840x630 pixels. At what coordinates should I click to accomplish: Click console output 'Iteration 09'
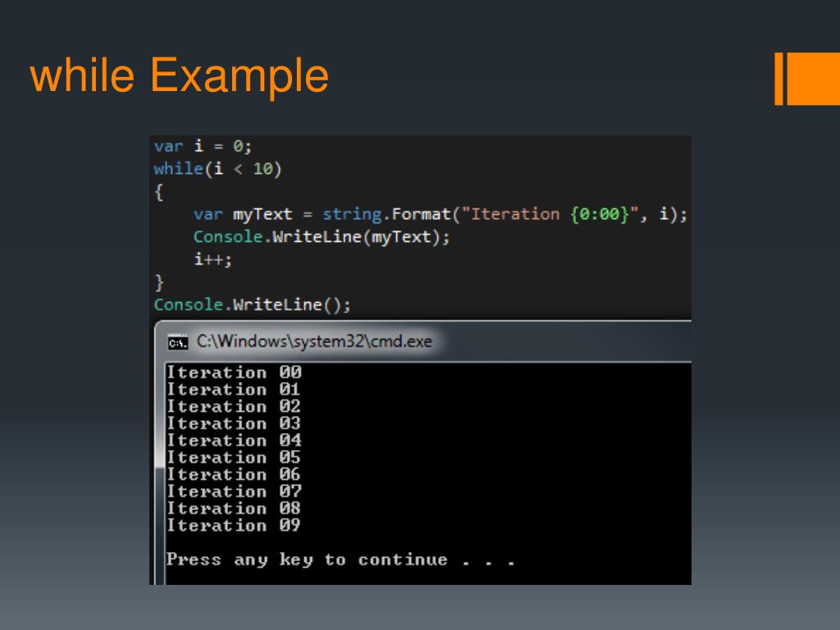click(x=234, y=526)
